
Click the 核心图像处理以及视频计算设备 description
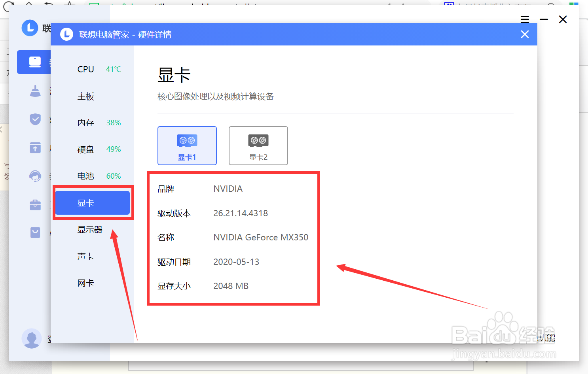216,96
